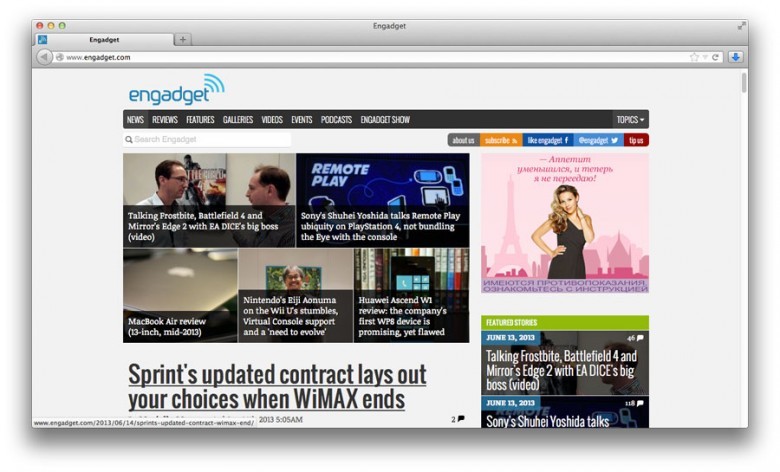The height and width of the screenshot is (472, 780).
Task: Open comments bubble on Sprint article
Action: pos(461,419)
